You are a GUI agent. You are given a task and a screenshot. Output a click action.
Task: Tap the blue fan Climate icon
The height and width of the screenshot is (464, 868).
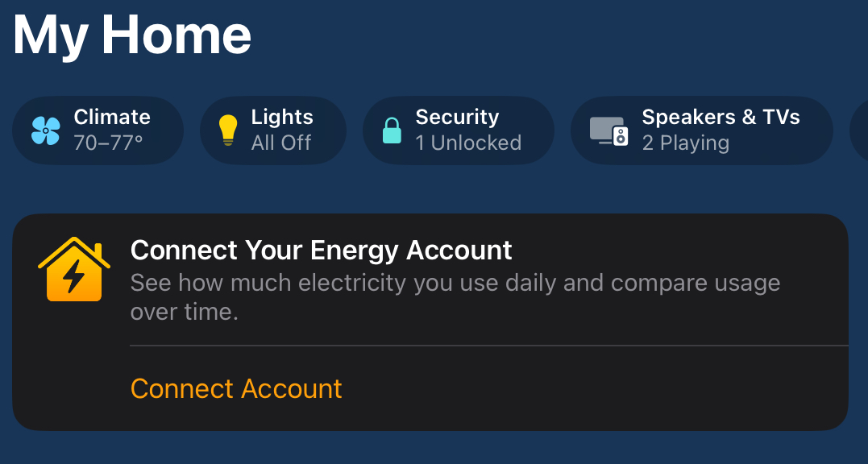45,131
